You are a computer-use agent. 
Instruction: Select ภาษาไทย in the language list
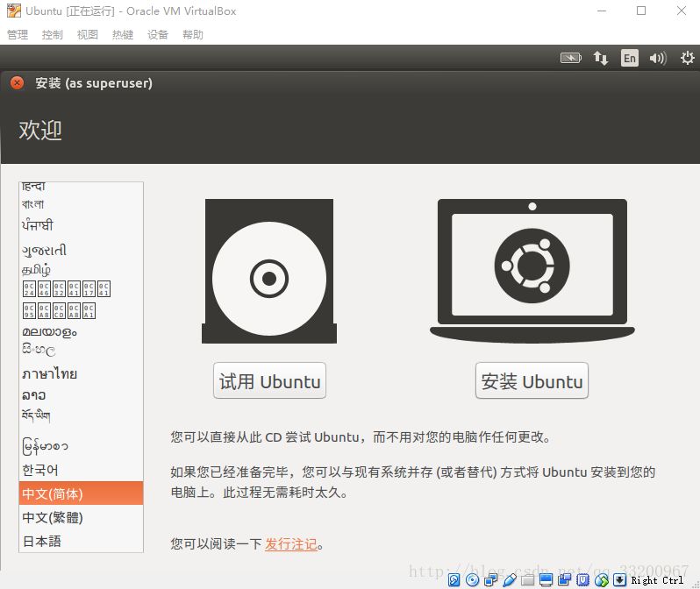point(81,373)
